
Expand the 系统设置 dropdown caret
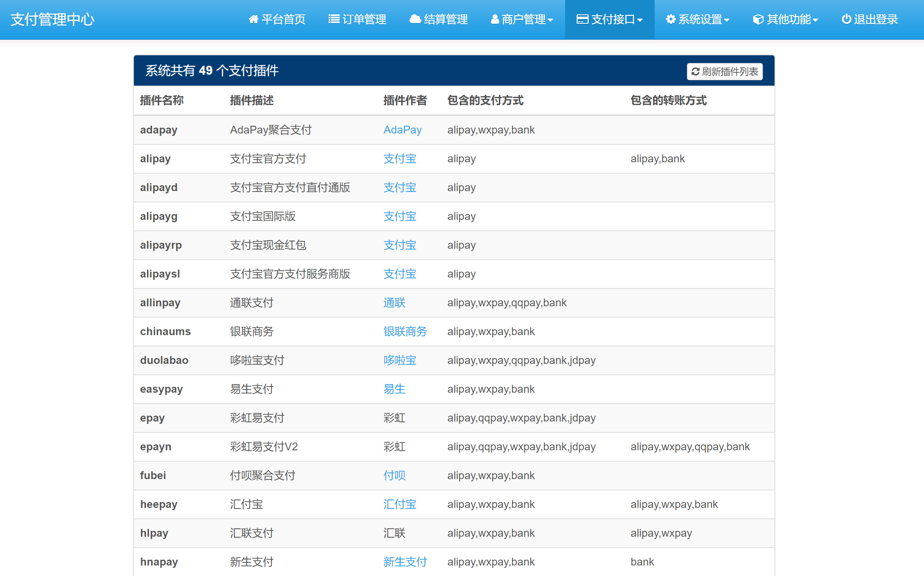click(x=727, y=20)
